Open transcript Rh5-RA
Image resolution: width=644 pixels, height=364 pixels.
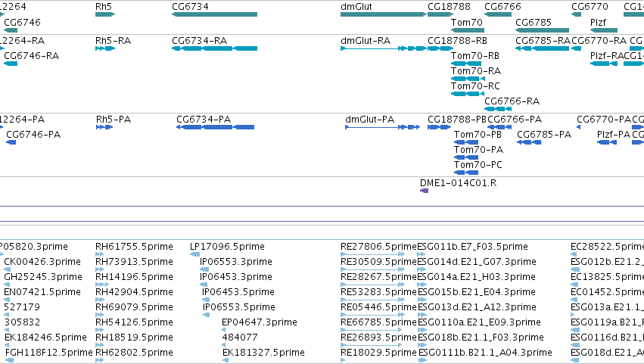(x=105, y=48)
